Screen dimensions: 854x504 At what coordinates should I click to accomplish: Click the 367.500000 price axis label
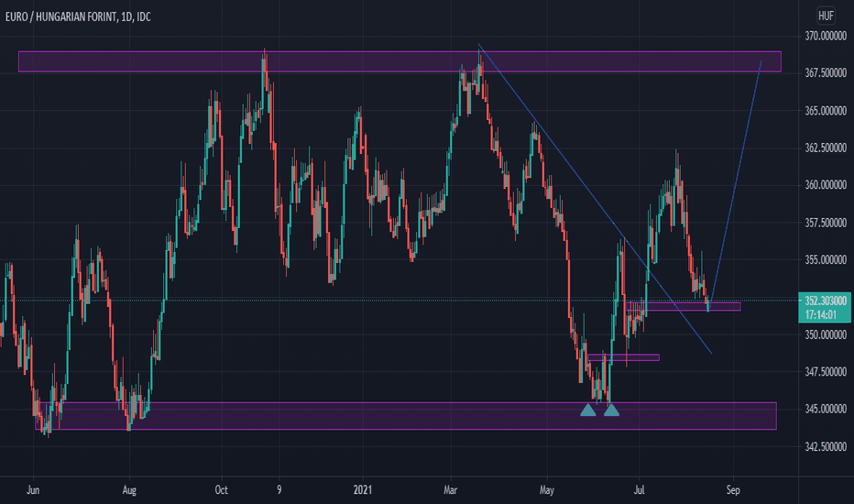826,73
